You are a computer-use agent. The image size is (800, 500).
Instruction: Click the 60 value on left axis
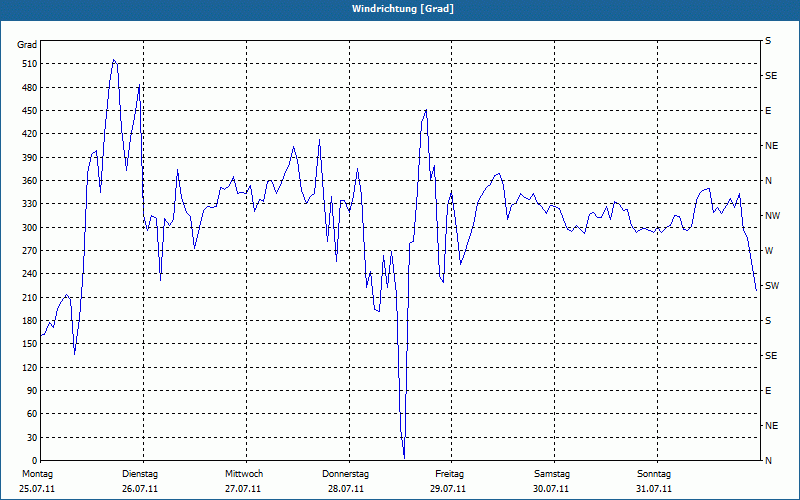tap(32, 414)
